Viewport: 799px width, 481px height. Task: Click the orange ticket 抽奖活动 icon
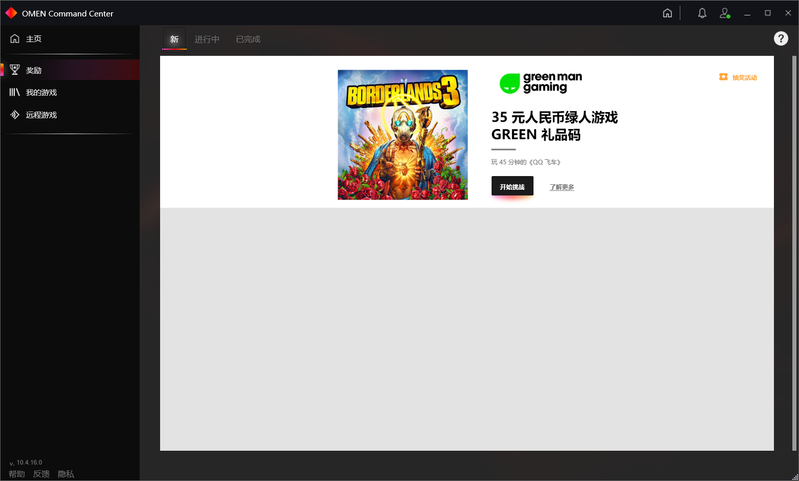point(723,77)
